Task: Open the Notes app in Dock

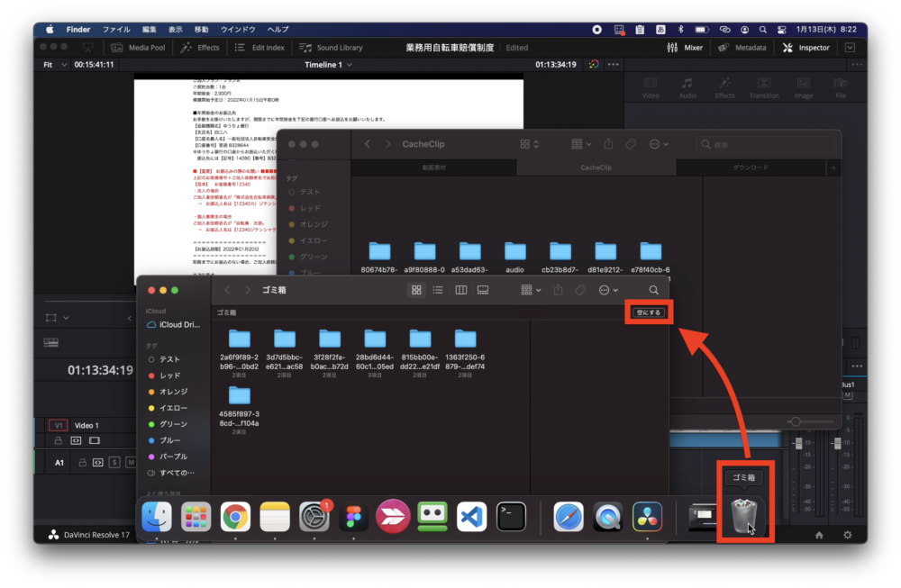Action: (x=275, y=516)
